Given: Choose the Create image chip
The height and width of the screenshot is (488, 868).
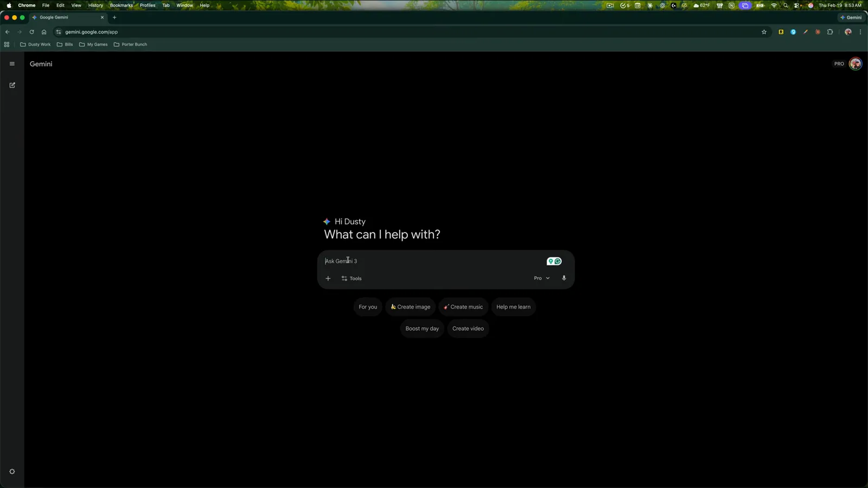Looking at the screenshot, I should [x=411, y=307].
